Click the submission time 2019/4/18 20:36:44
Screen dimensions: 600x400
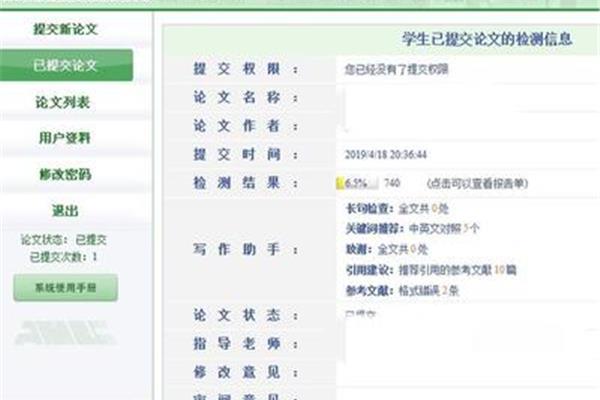coord(386,155)
